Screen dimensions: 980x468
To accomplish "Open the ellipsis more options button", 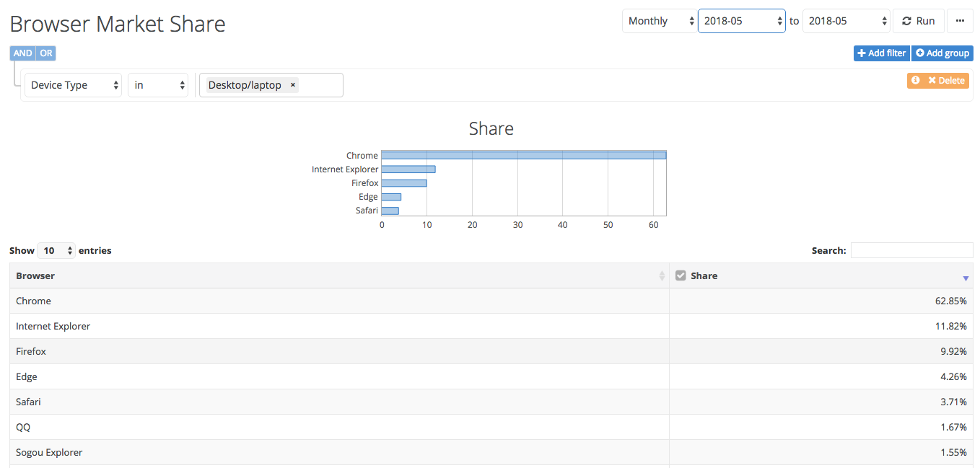I will (960, 21).
